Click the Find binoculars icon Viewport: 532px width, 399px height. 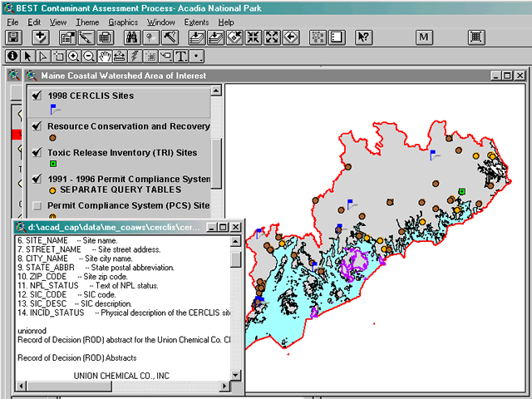click(x=132, y=37)
